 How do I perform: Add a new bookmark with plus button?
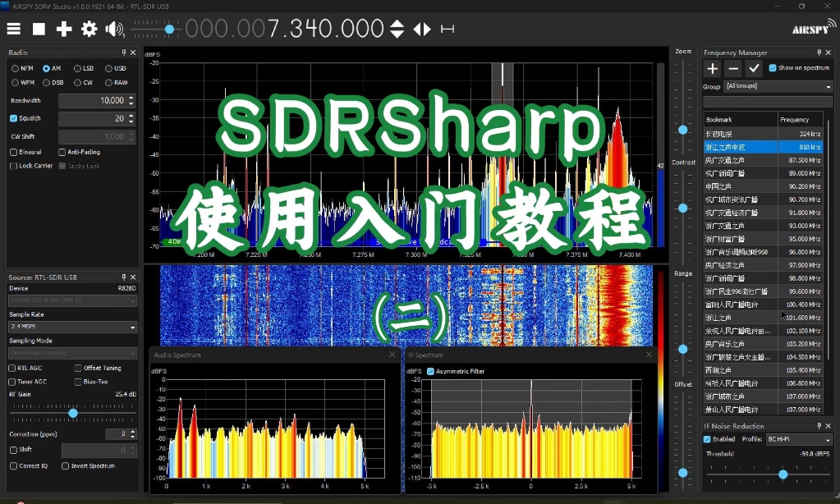tap(713, 69)
